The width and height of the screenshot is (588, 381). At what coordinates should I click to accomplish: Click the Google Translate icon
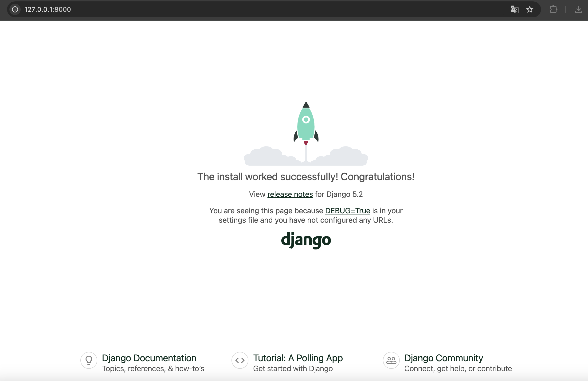tap(514, 9)
